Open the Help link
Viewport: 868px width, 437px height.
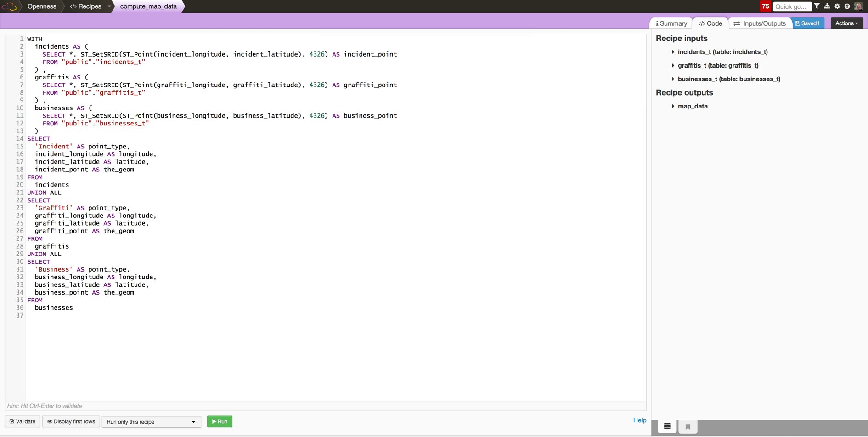639,420
